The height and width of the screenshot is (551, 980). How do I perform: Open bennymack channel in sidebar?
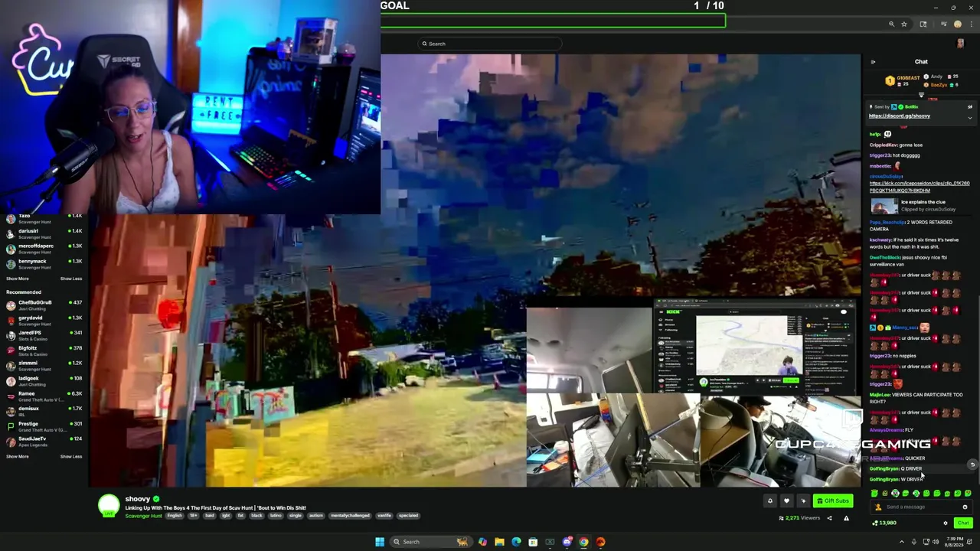[44, 264]
